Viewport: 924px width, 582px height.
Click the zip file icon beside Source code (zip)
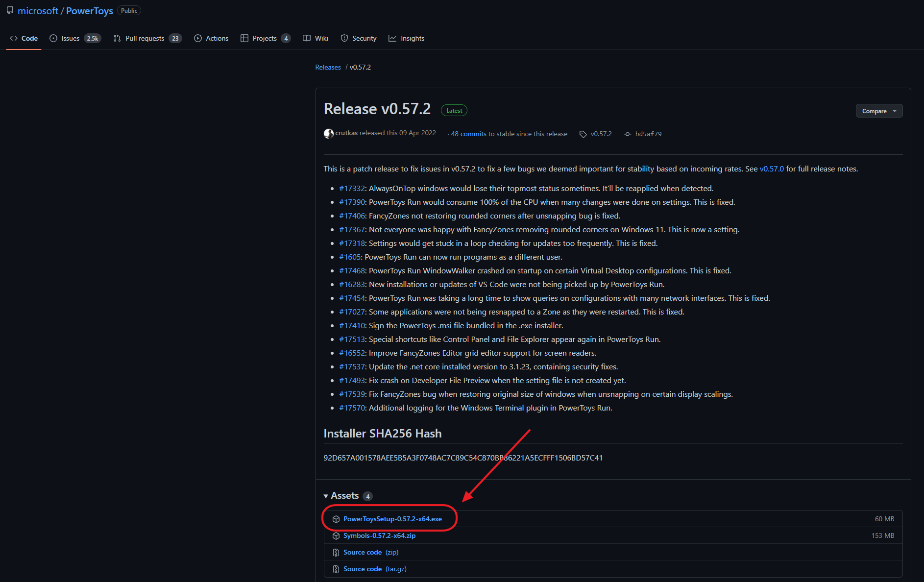pyautogui.click(x=336, y=553)
